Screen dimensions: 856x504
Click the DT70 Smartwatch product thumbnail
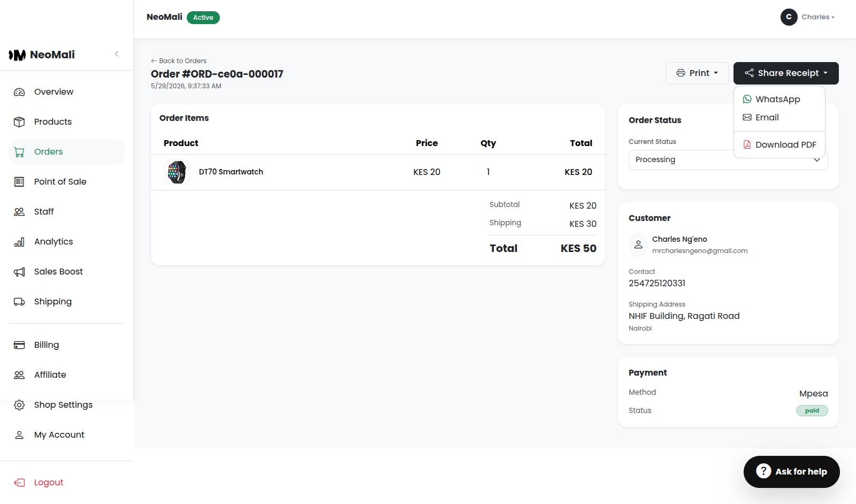[177, 172]
